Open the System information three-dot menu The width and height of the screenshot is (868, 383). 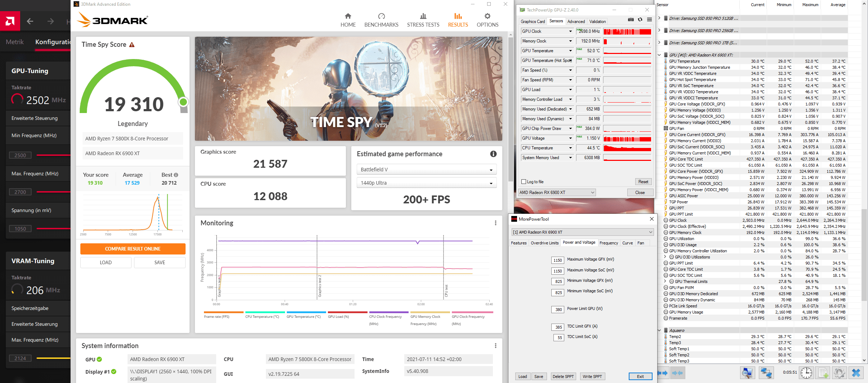(x=495, y=346)
